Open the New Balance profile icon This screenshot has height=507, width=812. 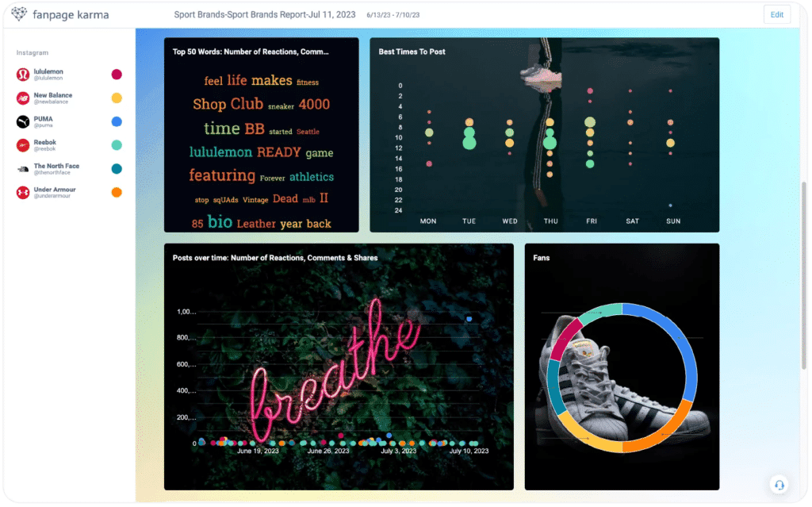coord(23,98)
